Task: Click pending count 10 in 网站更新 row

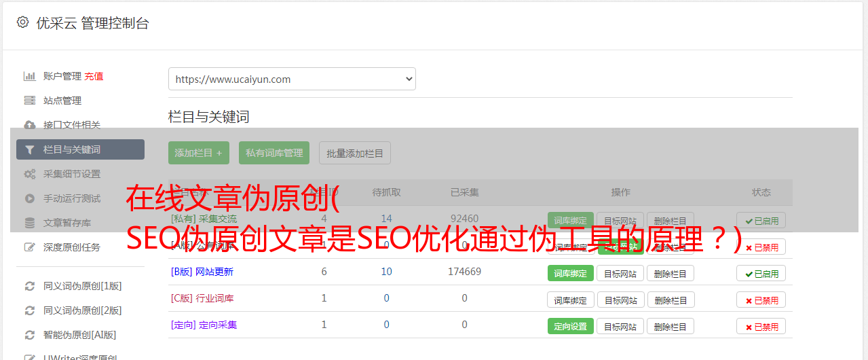Action: point(386,272)
